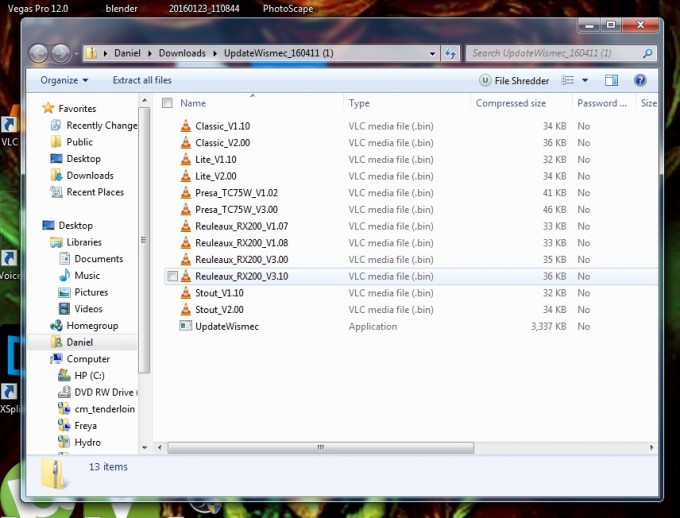Tick the checkbox for Reuleaux_RX200_V3.10

point(172,276)
